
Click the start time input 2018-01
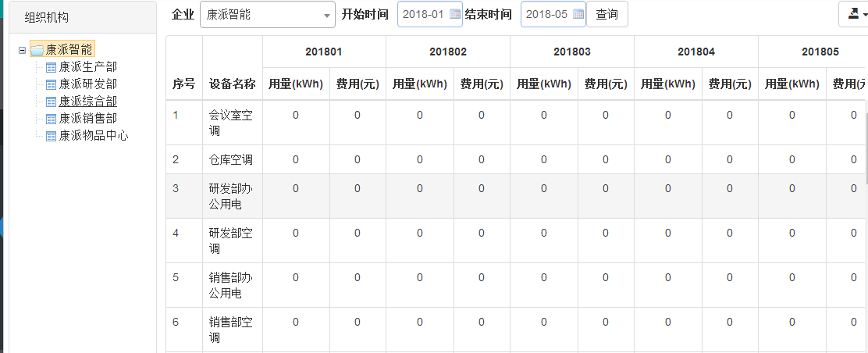(423, 14)
